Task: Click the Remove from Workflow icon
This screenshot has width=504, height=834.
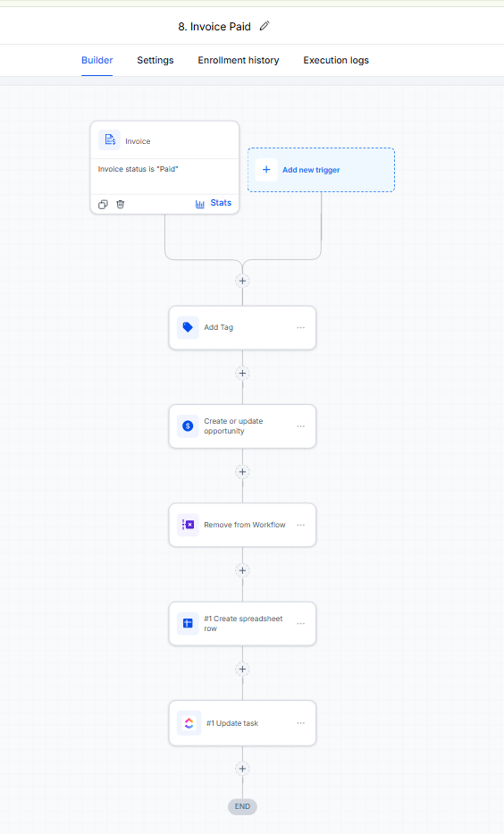Action: pyautogui.click(x=188, y=525)
